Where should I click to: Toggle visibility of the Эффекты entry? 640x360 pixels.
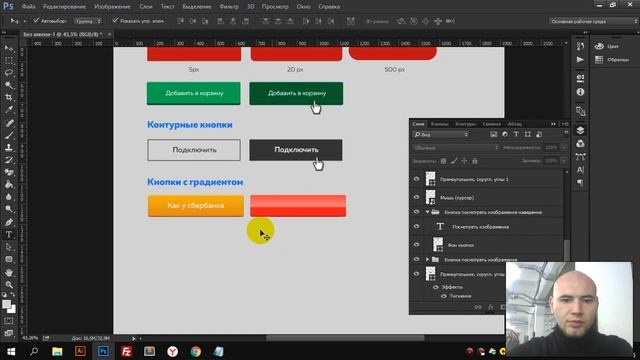[436, 287]
